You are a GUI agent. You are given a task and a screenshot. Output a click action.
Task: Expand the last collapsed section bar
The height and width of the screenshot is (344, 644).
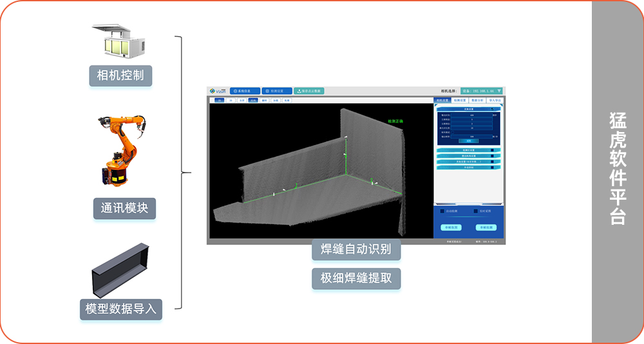click(469, 167)
